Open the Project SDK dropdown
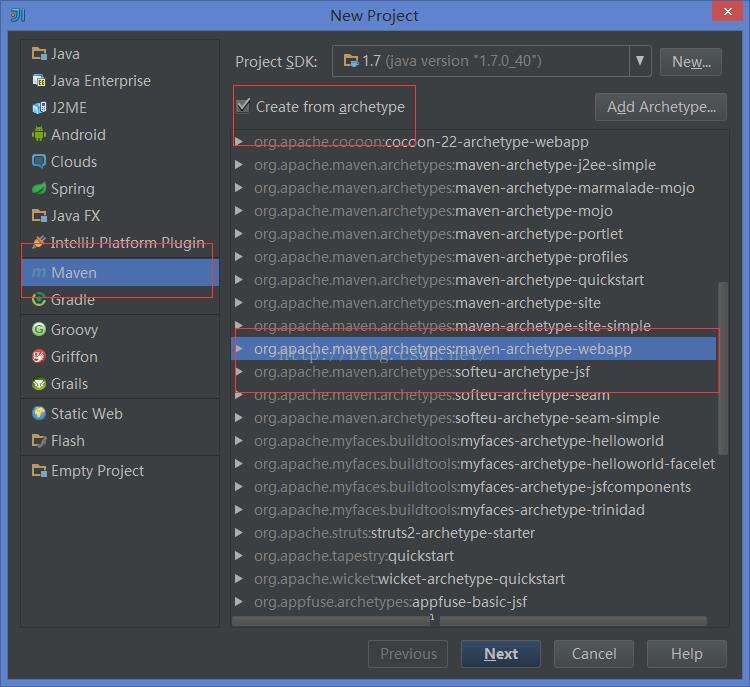The height and width of the screenshot is (687, 750). pos(640,61)
